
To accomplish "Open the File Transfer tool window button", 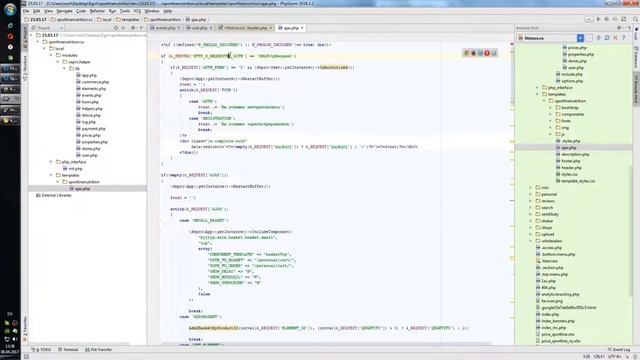I will point(98,350).
